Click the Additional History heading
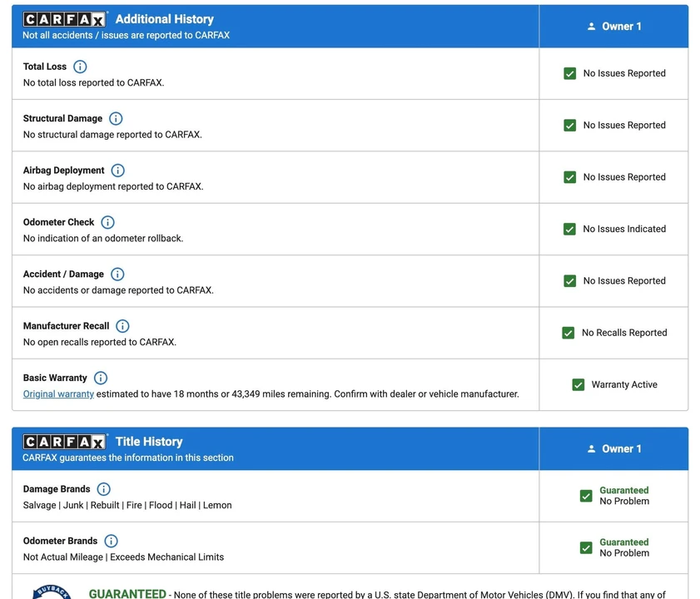Screen dimensions: 700x599 coord(164,19)
